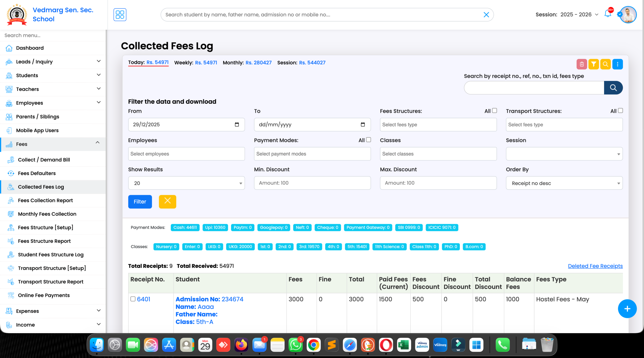Enable the Payment Modes All checkbox

[369, 140]
